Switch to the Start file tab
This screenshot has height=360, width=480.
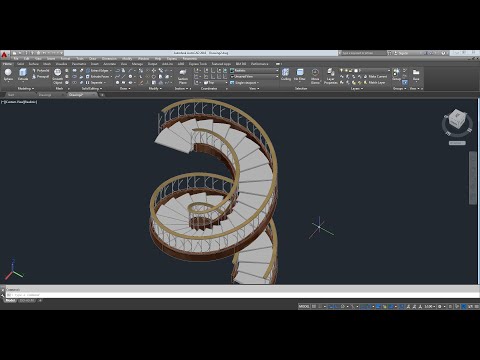pos(11,95)
